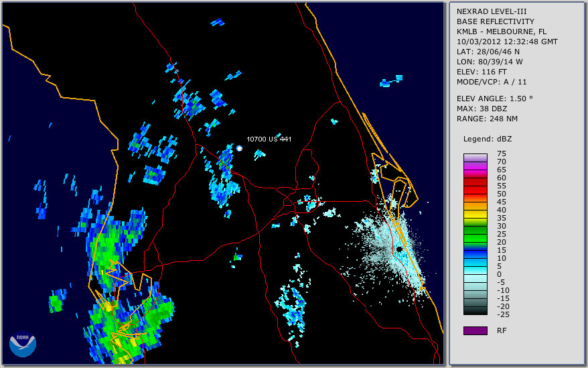Select the 'RANGE: 248 NM' line

487,119
